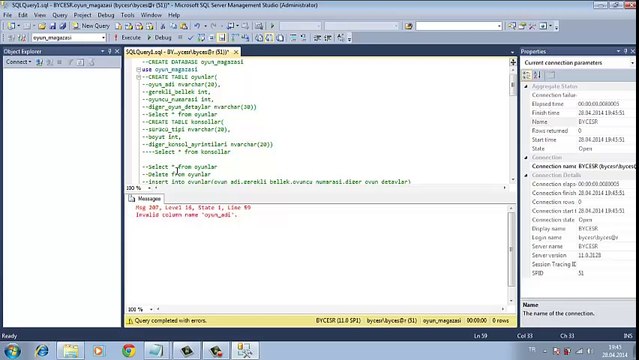Open the Edit menu
The height and width of the screenshot is (360, 639).
tap(23, 15)
